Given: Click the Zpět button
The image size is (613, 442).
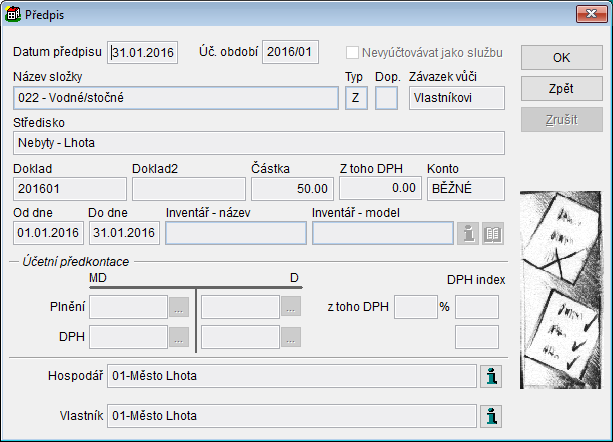Looking at the screenshot, I should tap(561, 89).
